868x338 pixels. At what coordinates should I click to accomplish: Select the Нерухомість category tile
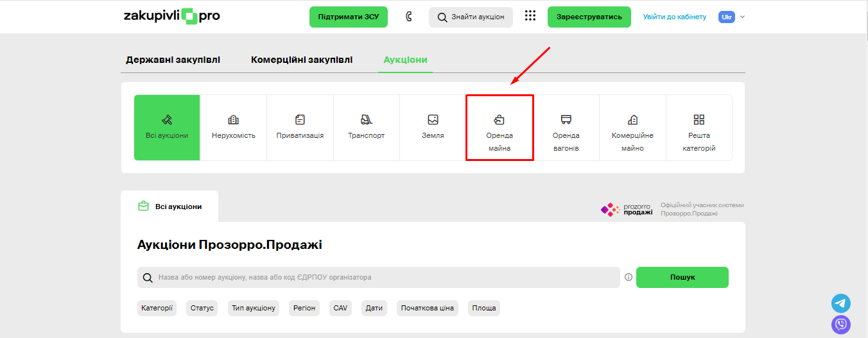pyautogui.click(x=234, y=128)
